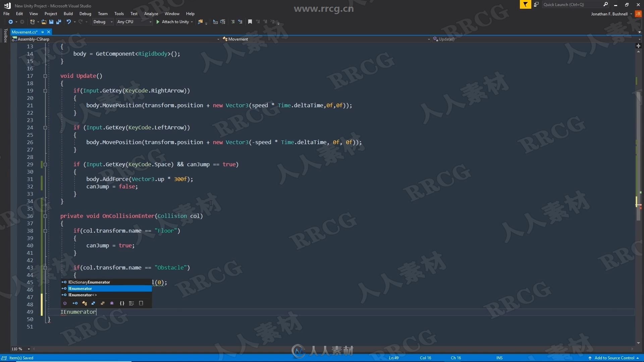The image size is (644, 362).
Task: Toggle the Structures filter in IntelliSense
Action: point(93,303)
